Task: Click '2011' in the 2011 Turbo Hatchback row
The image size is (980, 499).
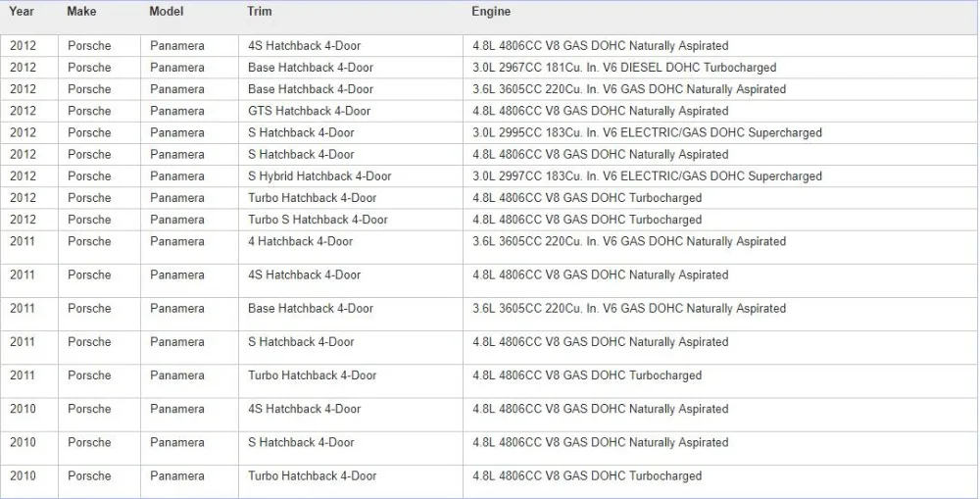Action: point(23,375)
